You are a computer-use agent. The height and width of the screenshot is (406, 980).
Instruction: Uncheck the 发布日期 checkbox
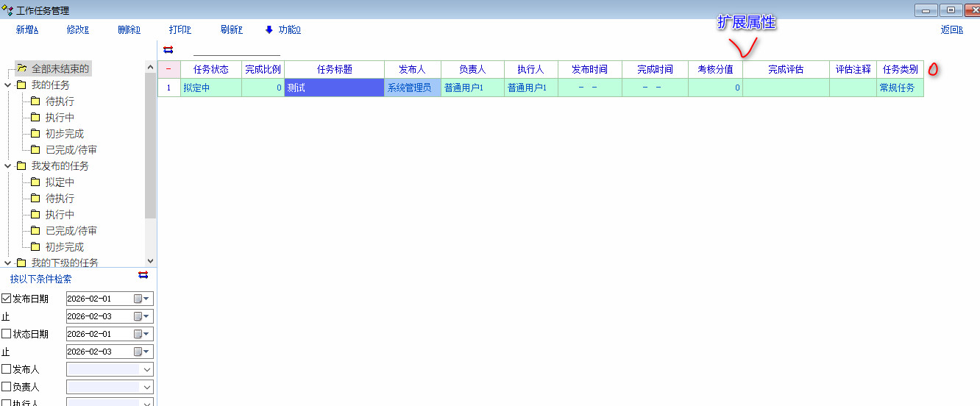point(7,299)
